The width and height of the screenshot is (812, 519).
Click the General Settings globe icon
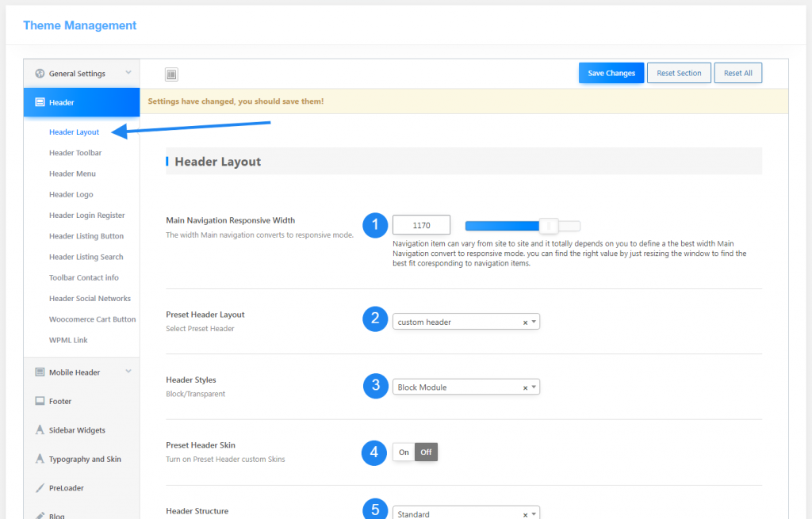[40, 74]
